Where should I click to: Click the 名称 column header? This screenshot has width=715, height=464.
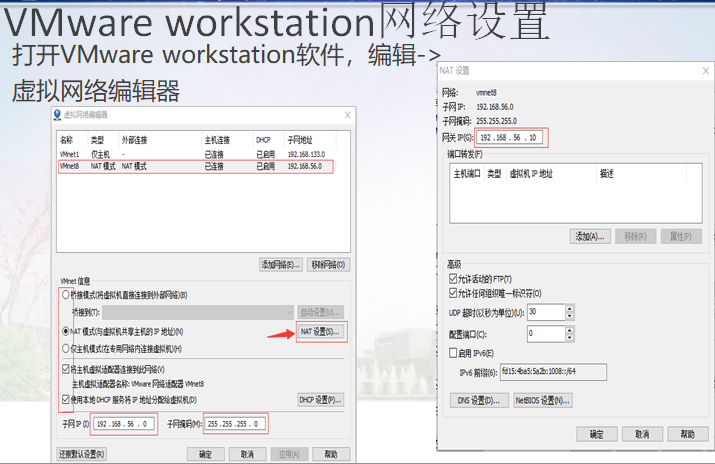coord(67,140)
